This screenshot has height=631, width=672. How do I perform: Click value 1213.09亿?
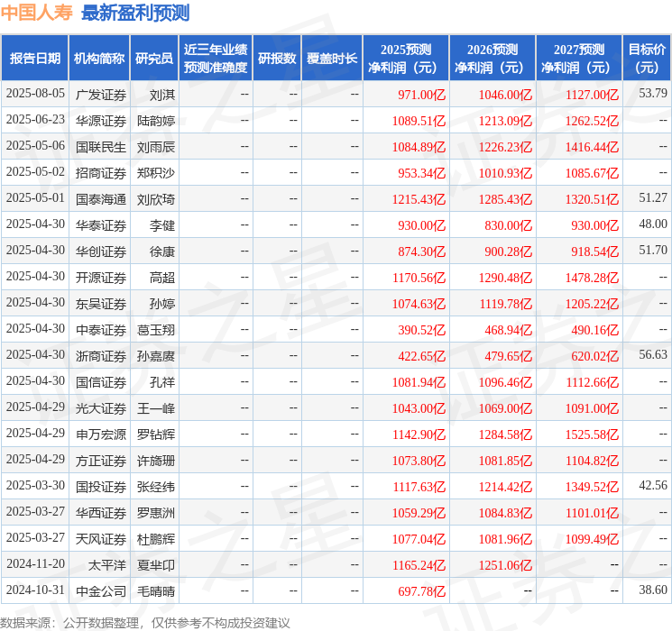click(505, 121)
